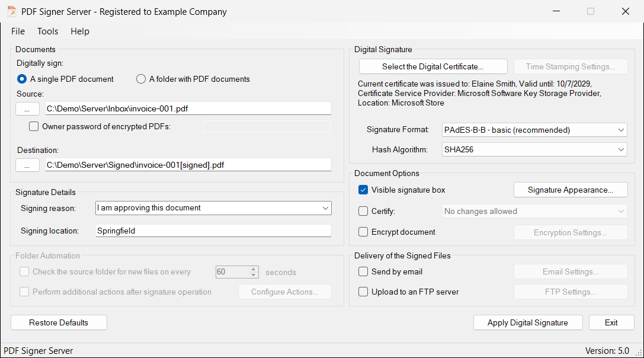Enable Upload to an FTP server
Screen dimensions: 644x358
(x=363, y=292)
